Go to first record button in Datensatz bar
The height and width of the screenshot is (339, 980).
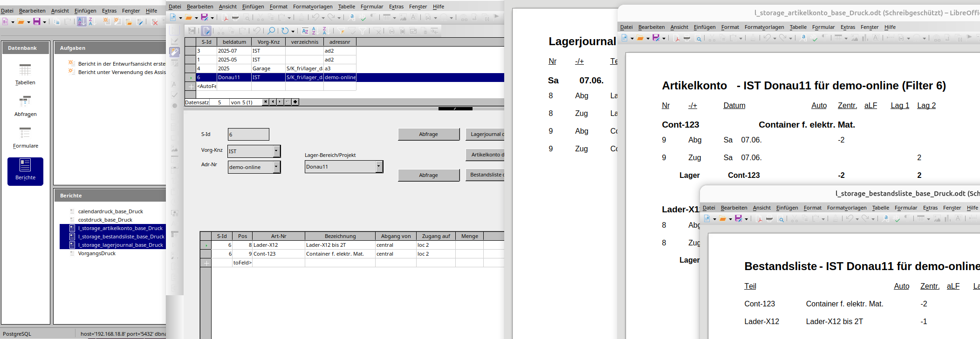[266, 102]
